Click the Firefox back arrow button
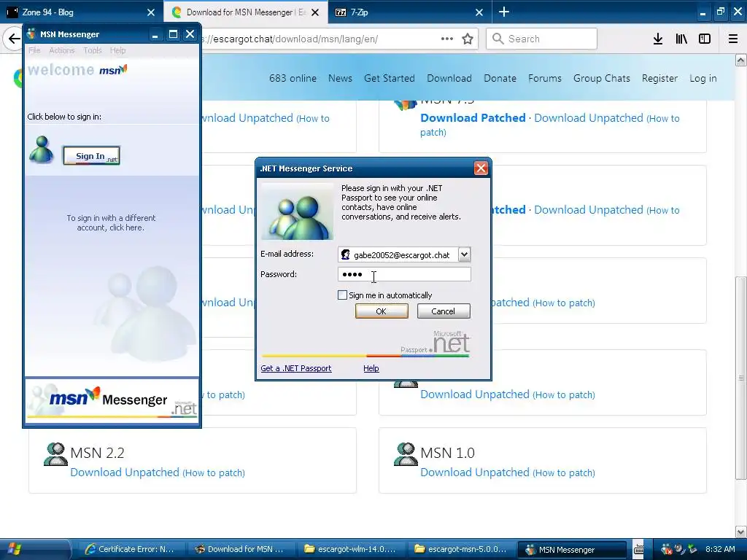This screenshot has height=560, width=747. 13,39
